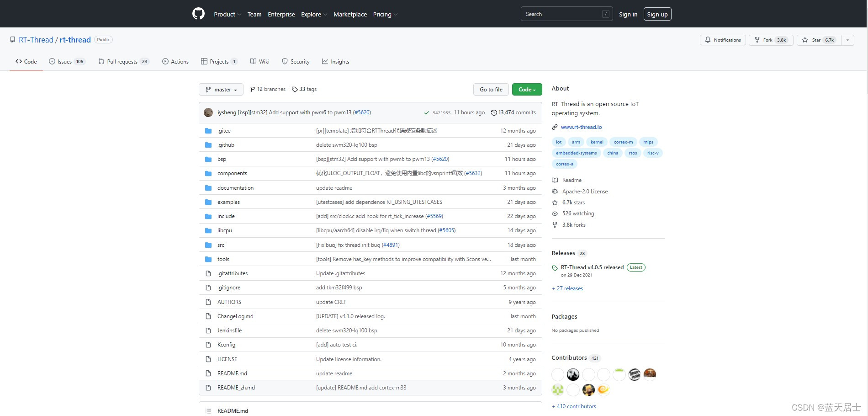868x416 pixels.
Task: Select the clock history icon beside 13,474 commits
Action: point(494,112)
